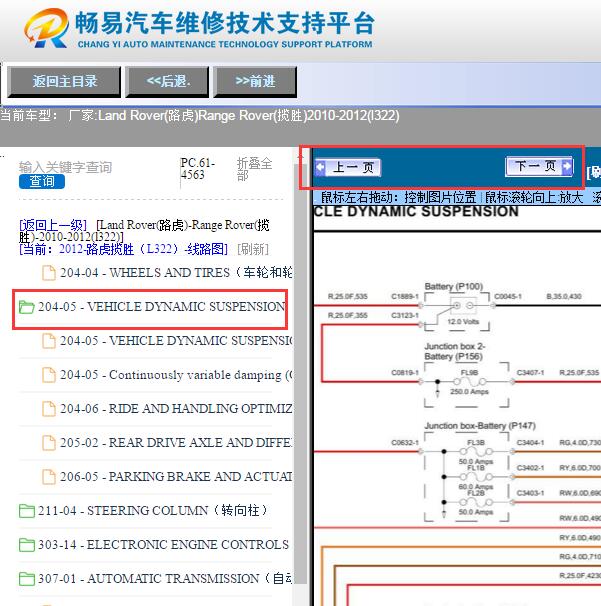Click Junction box 2-Battery (P156) label
Viewport: 601px width, 606px height.
pyautogui.click(x=455, y=351)
